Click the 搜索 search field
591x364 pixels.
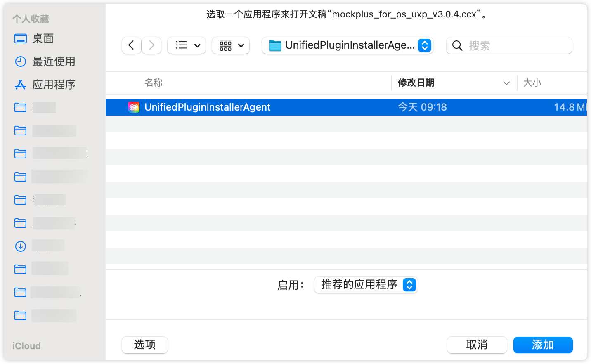[x=509, y=45]
